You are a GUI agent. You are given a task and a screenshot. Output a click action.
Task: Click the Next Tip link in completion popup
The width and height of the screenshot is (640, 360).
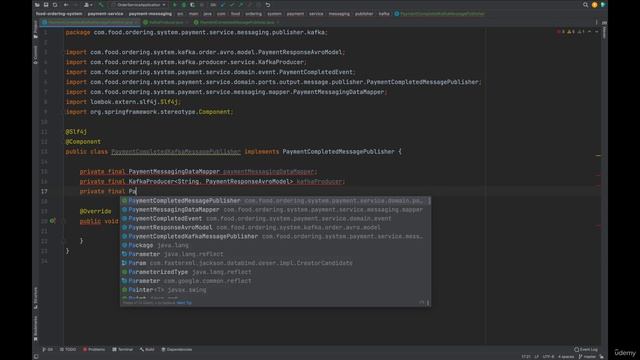point(184,303)
